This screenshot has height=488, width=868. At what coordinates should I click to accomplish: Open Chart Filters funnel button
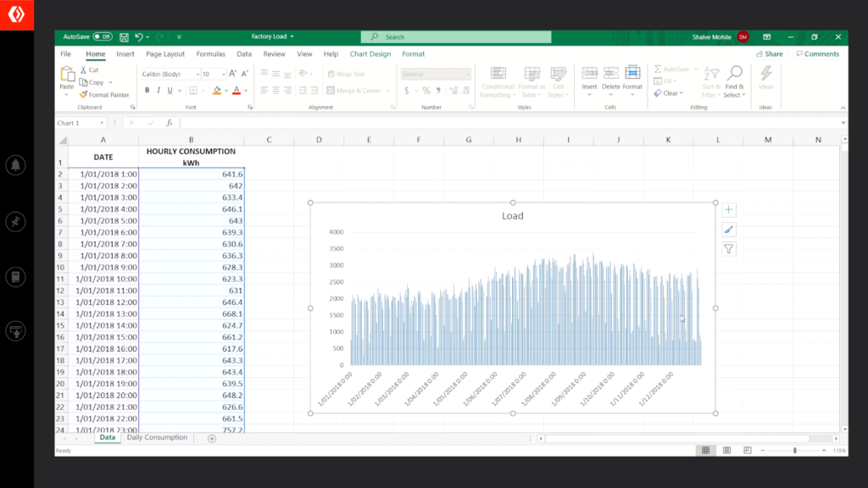(x=729, y=249)
